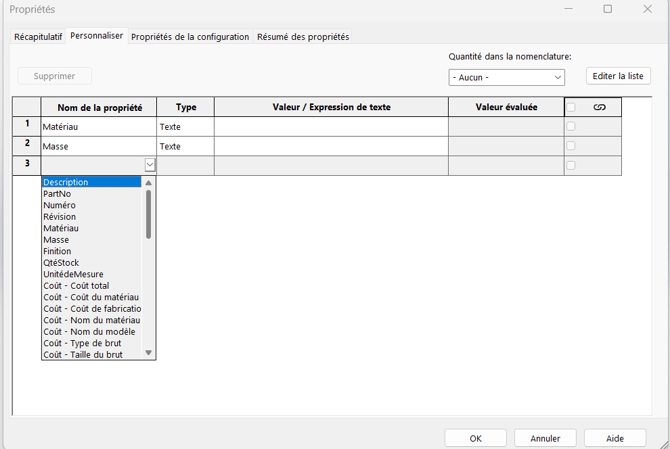Tick the checkbox in row 3
Viewport: 670px width, 449px height.
[x=571, y=165]
